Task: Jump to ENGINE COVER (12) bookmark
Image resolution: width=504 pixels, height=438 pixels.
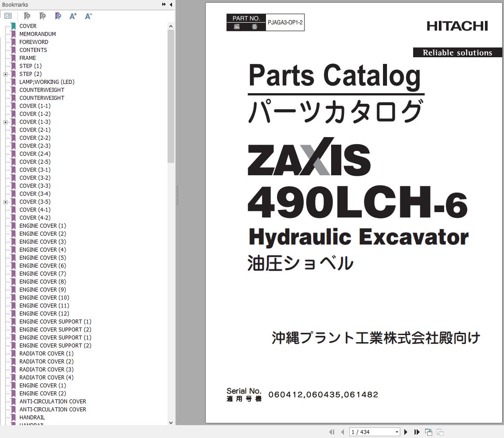Action: click(x=44, y=313)
